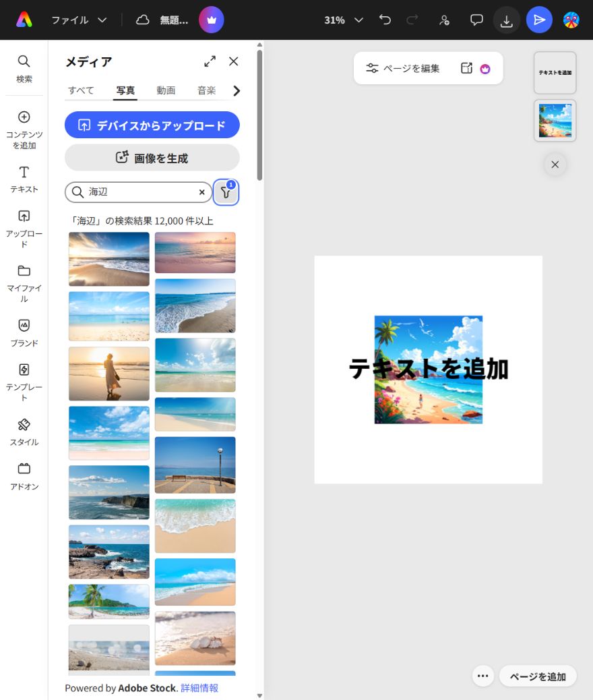Switch to the 写真 tab
This screenshot has height=700, width=593.
pyautogui.click(x=125, y=90)
